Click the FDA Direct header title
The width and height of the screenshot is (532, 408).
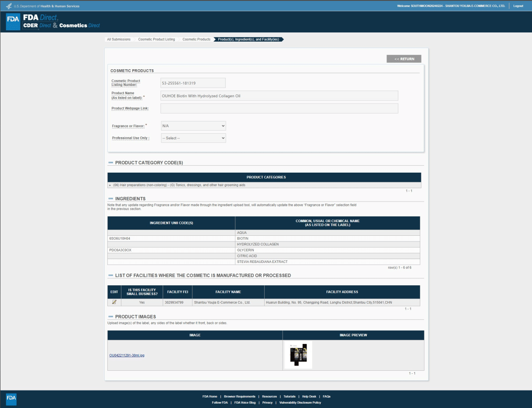click(x=40, y=18)
